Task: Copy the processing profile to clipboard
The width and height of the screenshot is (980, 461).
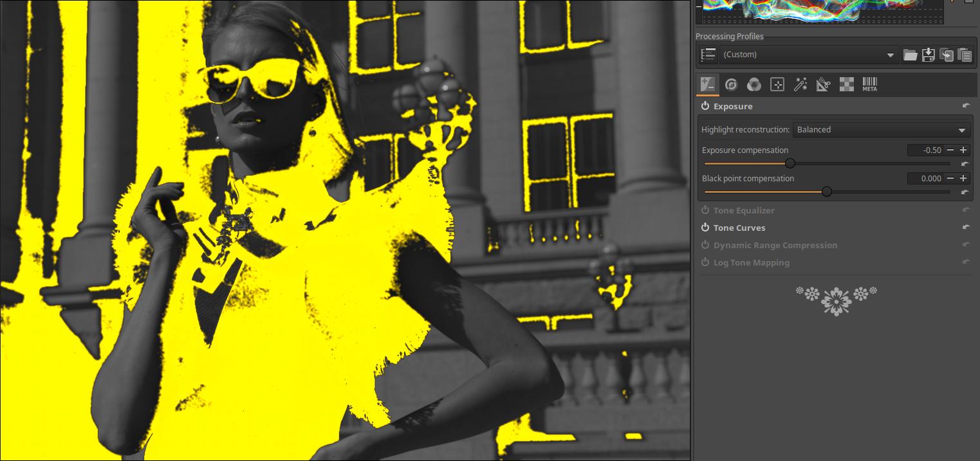Action: 947,55
